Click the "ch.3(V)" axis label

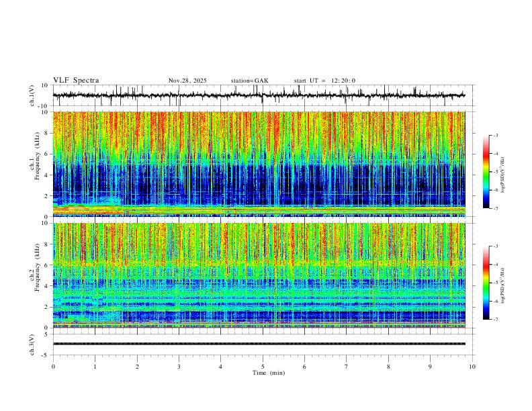coord(32,345)
